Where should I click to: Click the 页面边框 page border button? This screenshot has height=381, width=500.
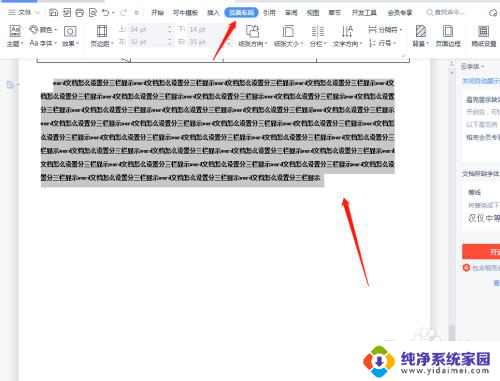coord(448,36)
